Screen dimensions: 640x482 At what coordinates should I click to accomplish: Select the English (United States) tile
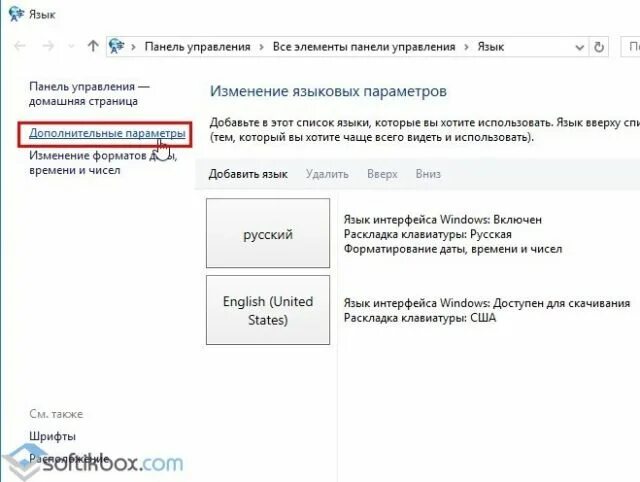(268, 310)
